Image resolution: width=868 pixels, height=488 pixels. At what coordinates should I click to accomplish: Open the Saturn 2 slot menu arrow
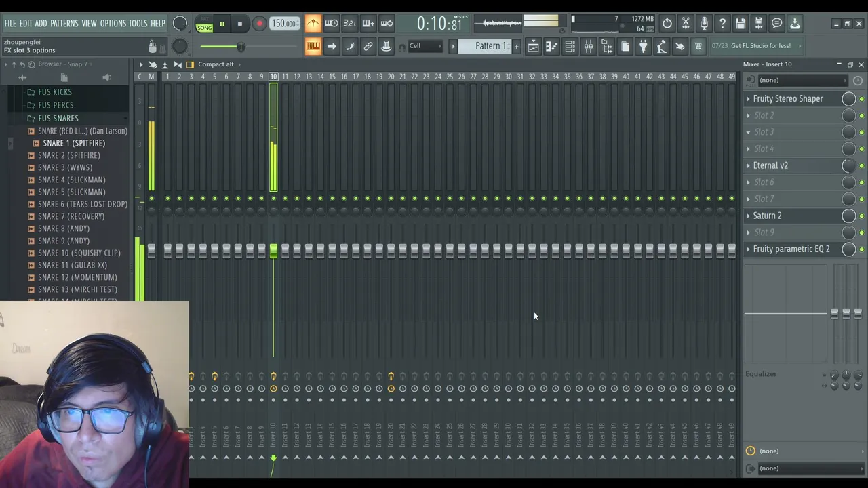[749, 216]
